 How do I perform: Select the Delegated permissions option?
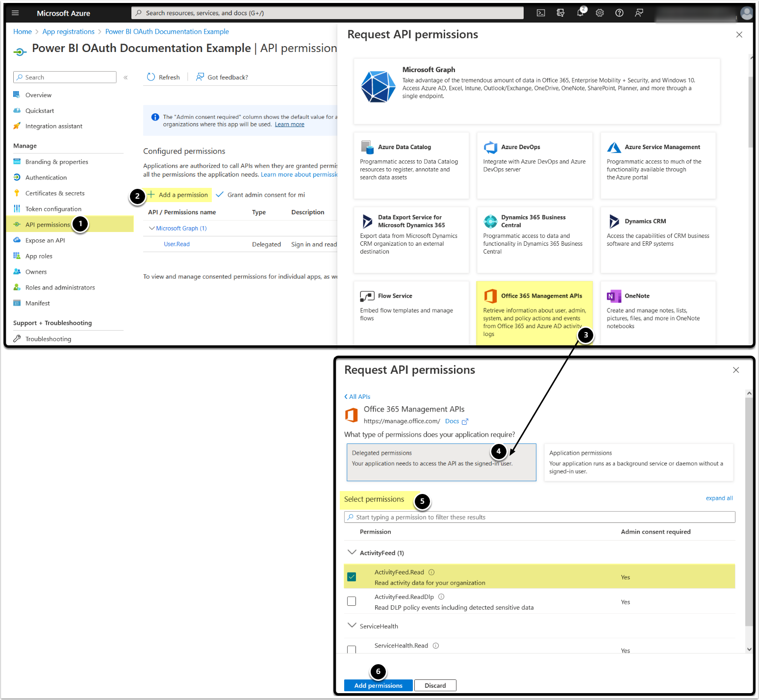441,462
